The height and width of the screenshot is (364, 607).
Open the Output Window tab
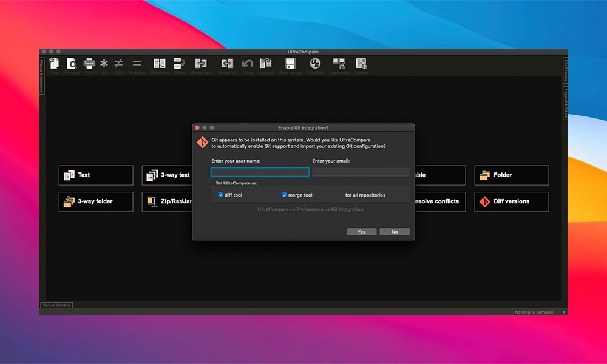(x=56, y=305)
